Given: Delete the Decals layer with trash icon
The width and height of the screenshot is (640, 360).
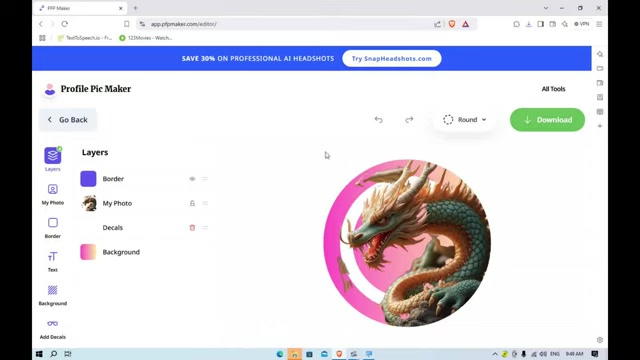Looking at the screenshot, I should click(x=192, y=227).
